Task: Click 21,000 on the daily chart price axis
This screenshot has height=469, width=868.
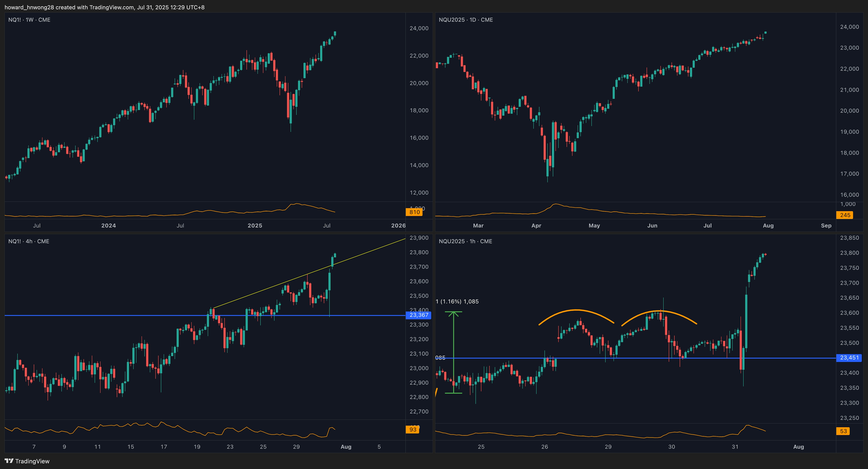Action: click(x=849, y=90)
